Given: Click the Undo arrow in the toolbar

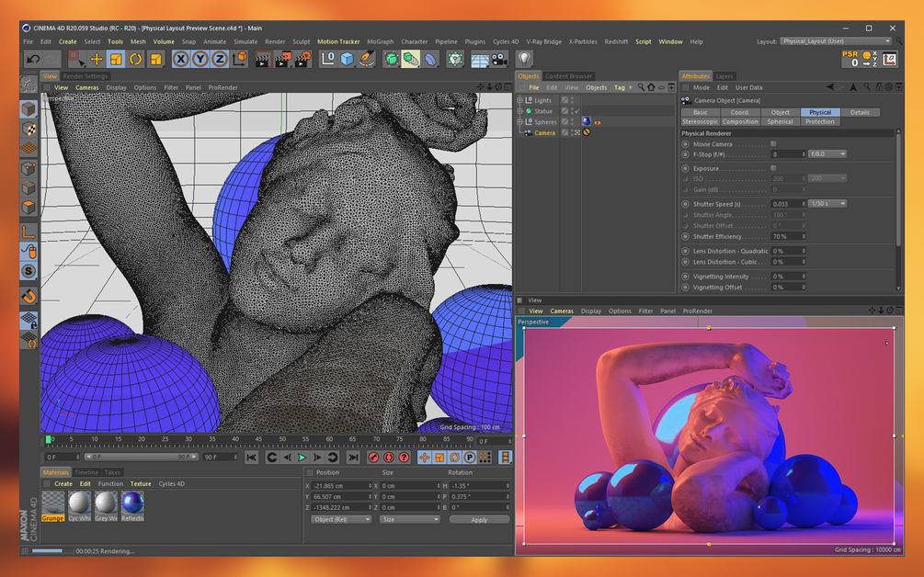Looking at the screenshot, I should (33, 59).
